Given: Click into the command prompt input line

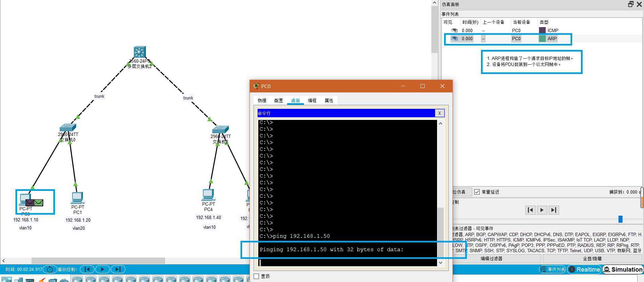Looking at the screenshot, I should tap(347, 263).
